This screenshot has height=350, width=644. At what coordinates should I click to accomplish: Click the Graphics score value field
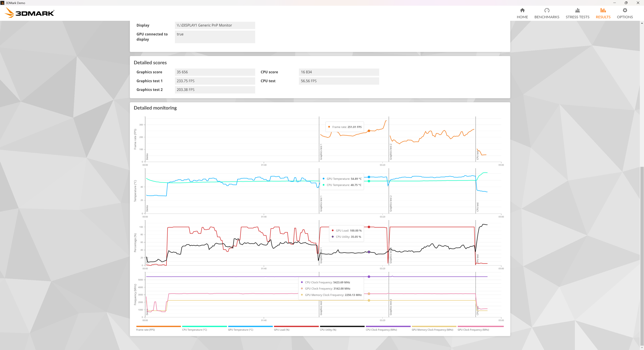(x=215, y=72)
